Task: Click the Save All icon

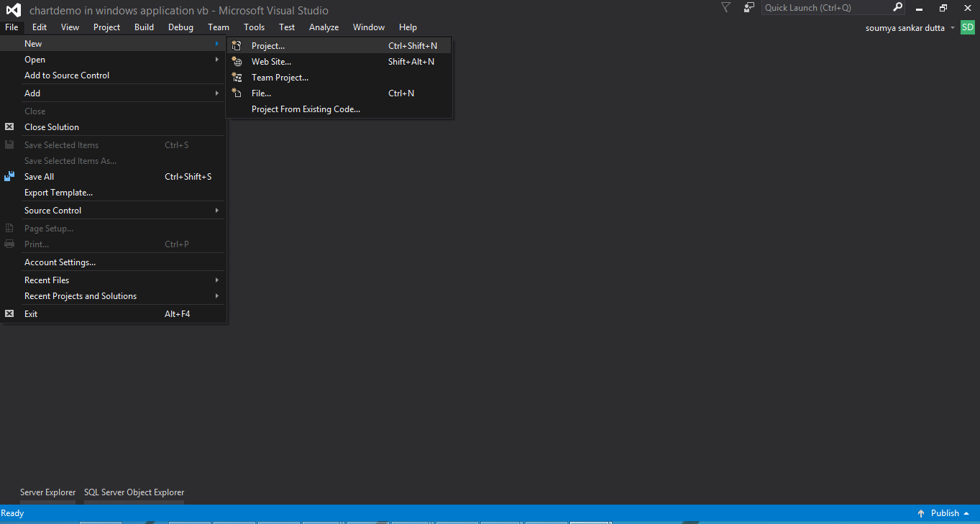Action: 9,176
